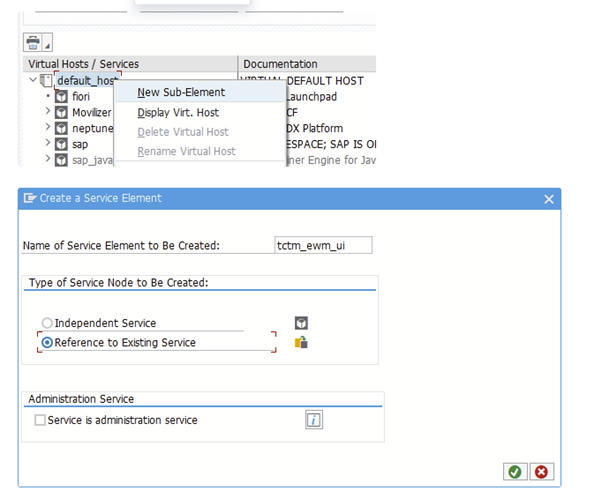Enable Service is administration service checkbox

click(40, 420)
